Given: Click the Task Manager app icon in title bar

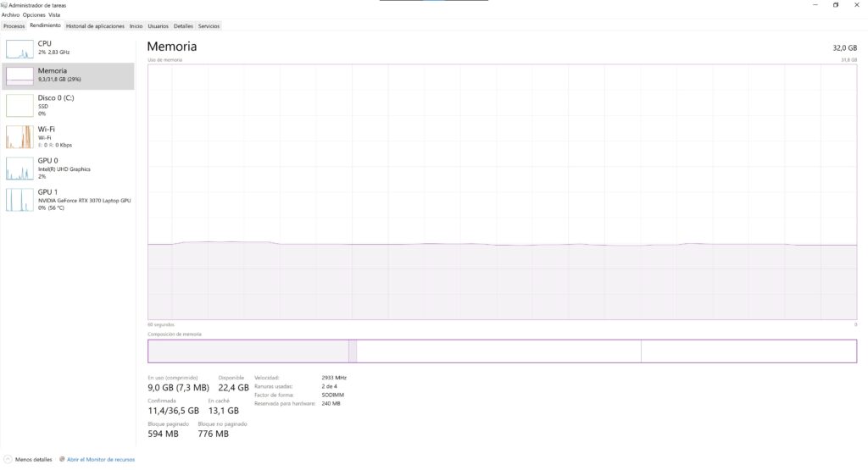Looking at the screenshot, I should tap(4, 5).
